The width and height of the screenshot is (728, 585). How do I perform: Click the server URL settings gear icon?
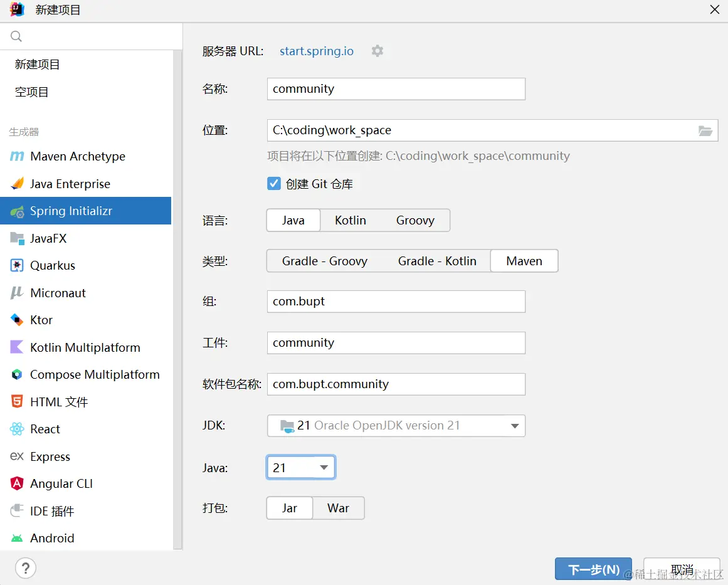(377, 51)
